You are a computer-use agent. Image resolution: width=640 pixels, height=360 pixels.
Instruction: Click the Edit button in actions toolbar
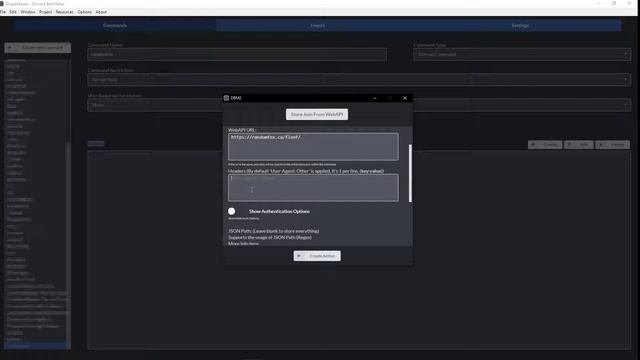tap(579, 144)
